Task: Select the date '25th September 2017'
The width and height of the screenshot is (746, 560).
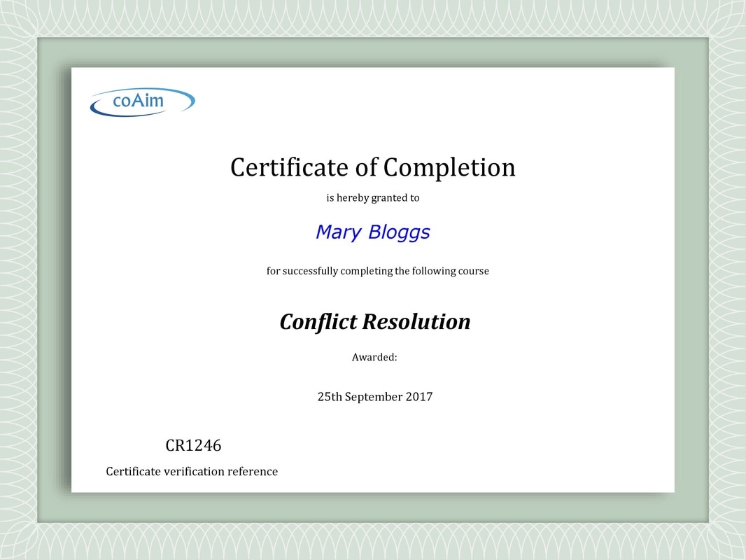Action: pyautogui.click(x=375, y=397)
